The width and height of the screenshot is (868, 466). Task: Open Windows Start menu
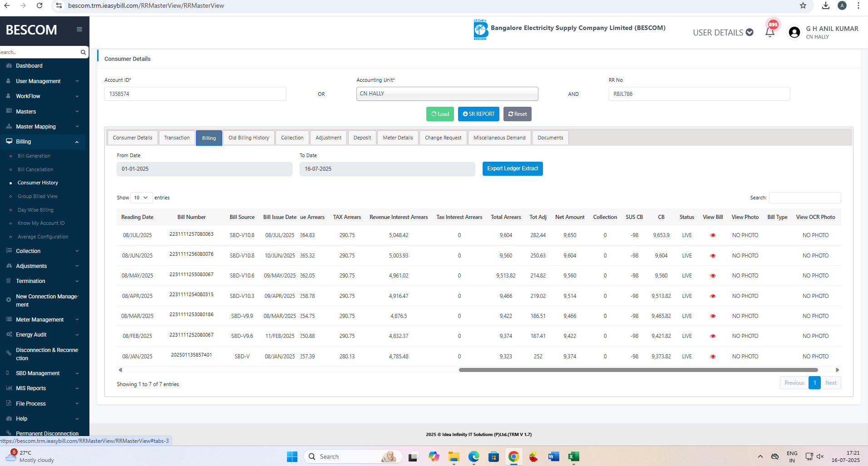(292, 456)
